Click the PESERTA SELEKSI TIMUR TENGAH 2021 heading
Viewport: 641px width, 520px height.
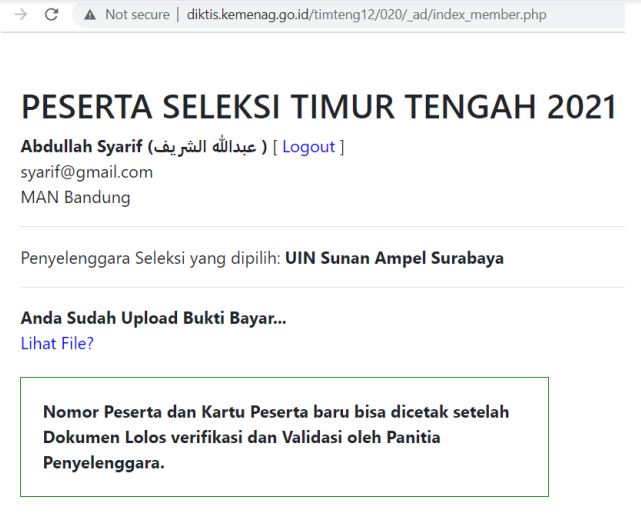point(319,107)
